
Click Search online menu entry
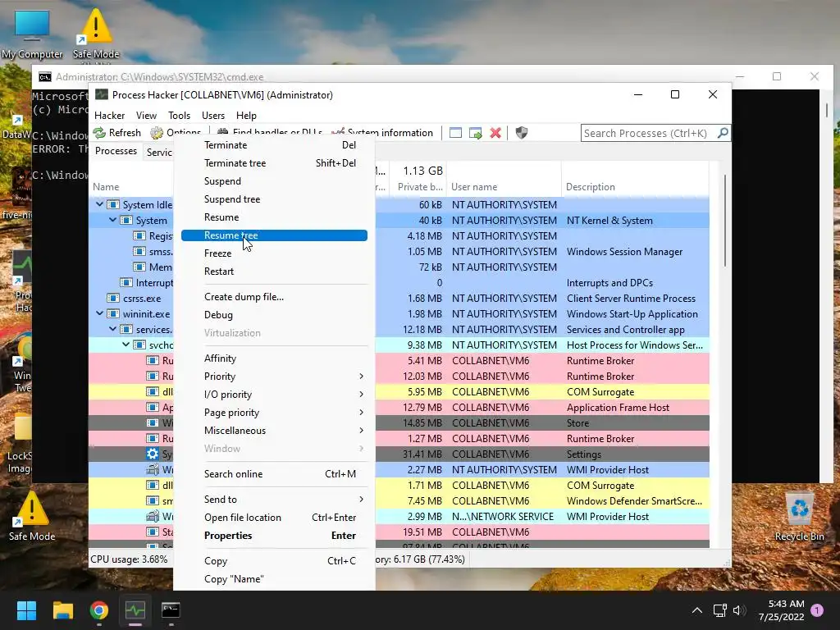274,474
